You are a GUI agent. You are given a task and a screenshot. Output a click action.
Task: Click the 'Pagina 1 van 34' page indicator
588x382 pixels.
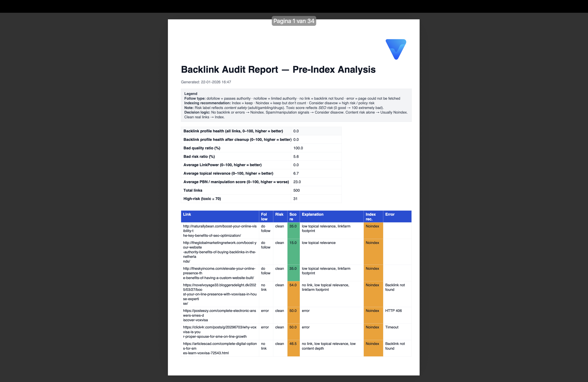294,21
